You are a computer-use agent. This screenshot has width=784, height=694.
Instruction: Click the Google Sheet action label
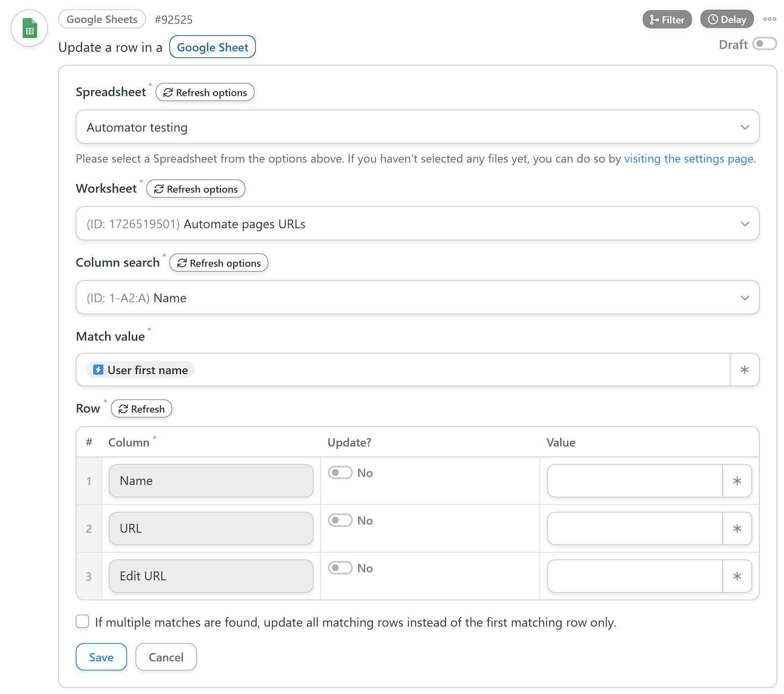tap(212, 47)
